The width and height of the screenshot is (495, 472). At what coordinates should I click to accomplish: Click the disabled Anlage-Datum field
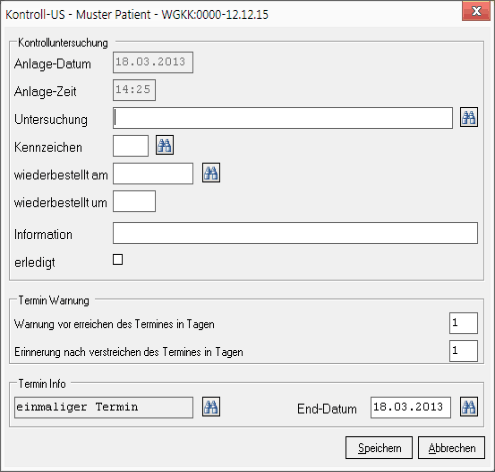[x=153, y=62]
